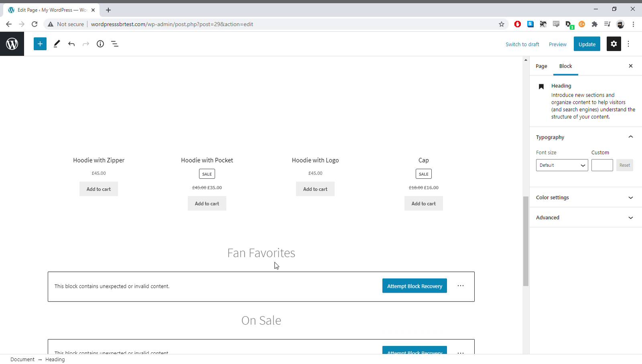Expand the Color settings panel
The height and width of the screenshot is (364, 642).
tap(630, 198)
